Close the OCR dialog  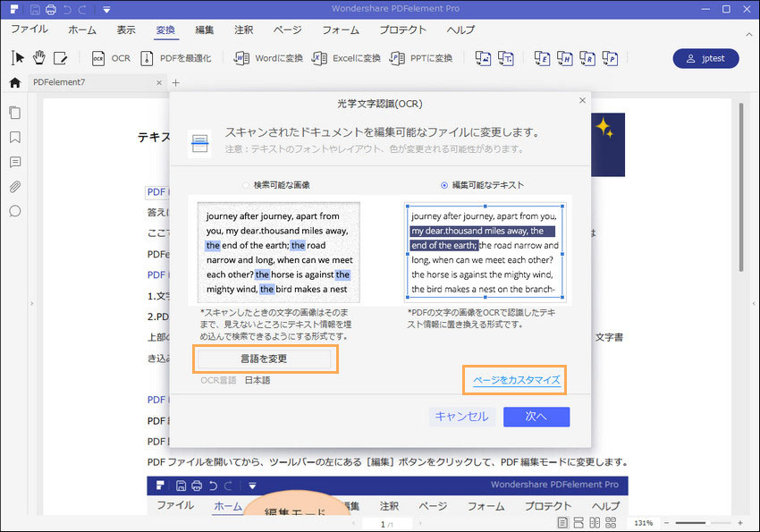coord(582,100)
